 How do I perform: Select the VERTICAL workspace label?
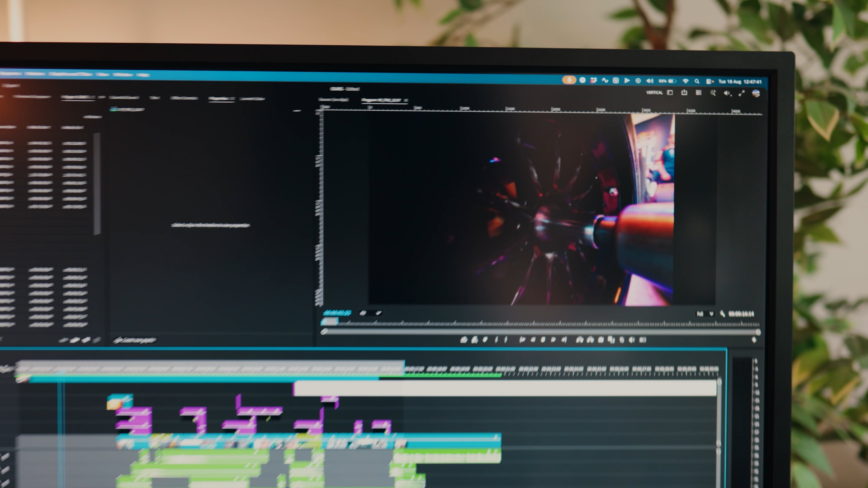654,93
